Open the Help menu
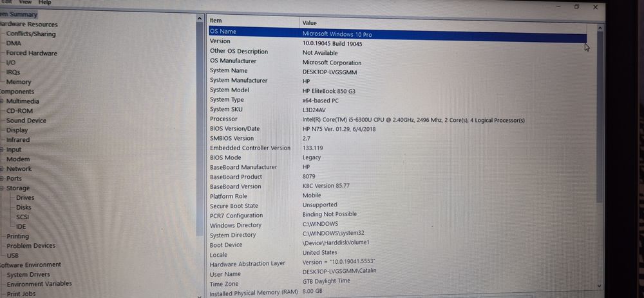The height and width of the screenshot is (298, 644). 45,3
